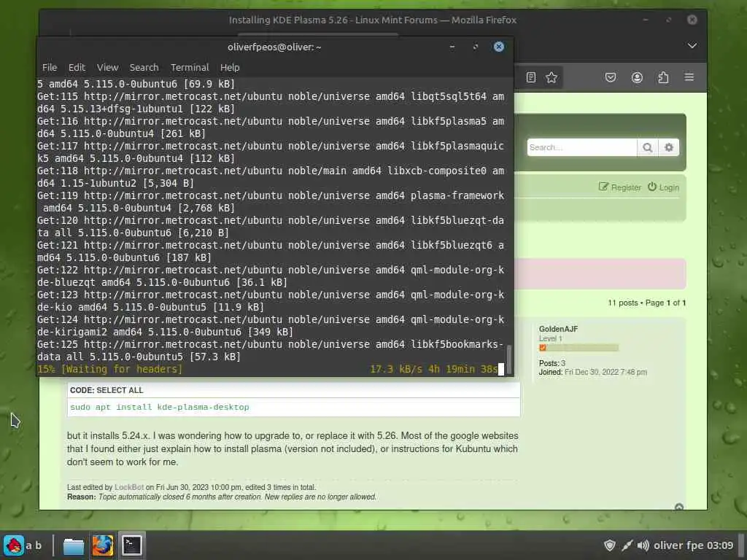Viewport: 747px width, 560px height.
Task: Close the terminal window
Action: click(499, 47)
